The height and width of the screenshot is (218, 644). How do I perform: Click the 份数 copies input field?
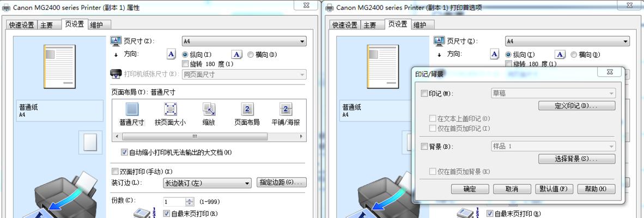pyautogui.click(x=174, y=202)
